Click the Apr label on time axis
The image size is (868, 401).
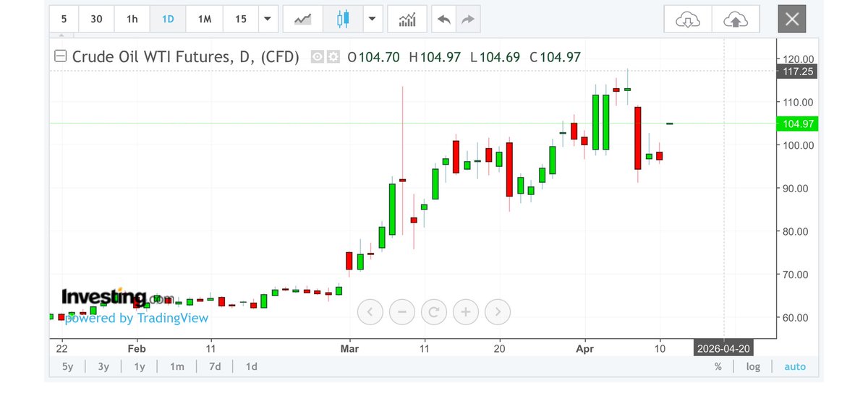[585, 348]
